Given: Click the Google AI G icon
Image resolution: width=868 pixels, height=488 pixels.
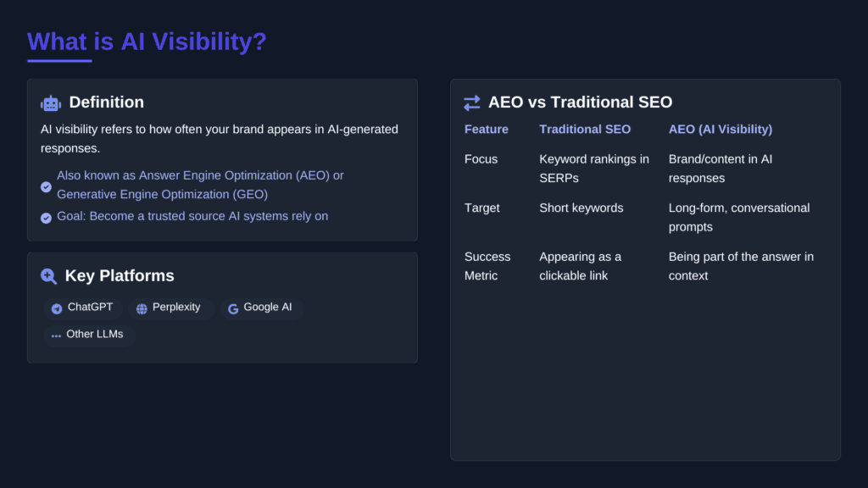Looking at the screenshot, I should (x=232, y=308).
